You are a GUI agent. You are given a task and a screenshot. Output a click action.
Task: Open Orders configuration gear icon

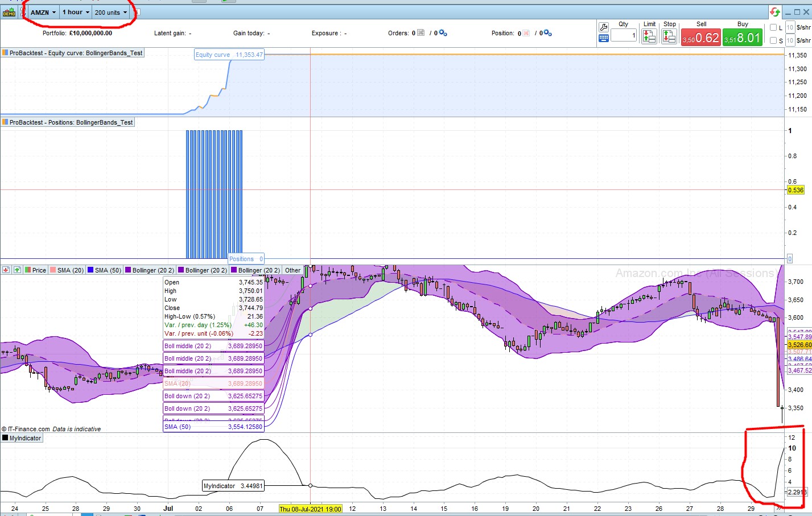tap(441, 33)
